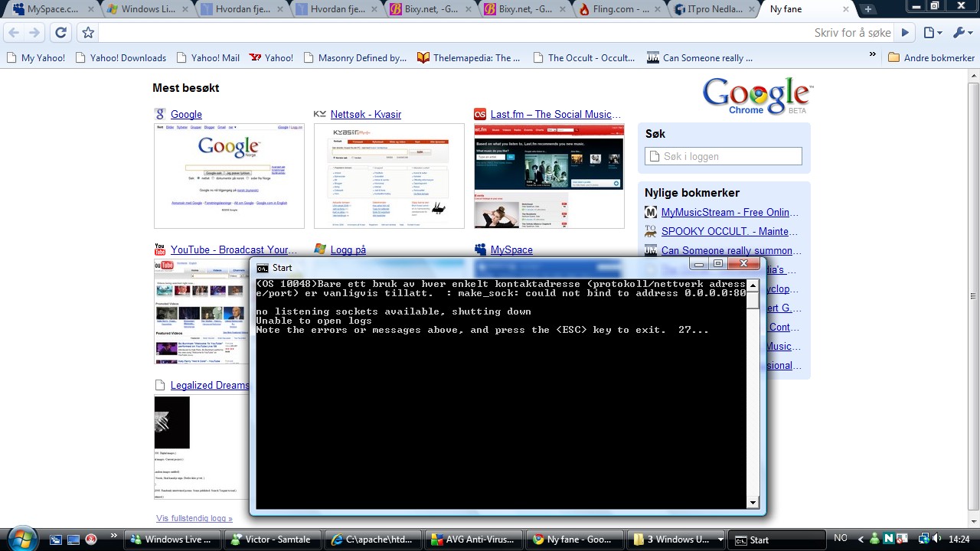
Task: Open the YouTube - Broadcast Yourself link
Action: tap(234, 249)
